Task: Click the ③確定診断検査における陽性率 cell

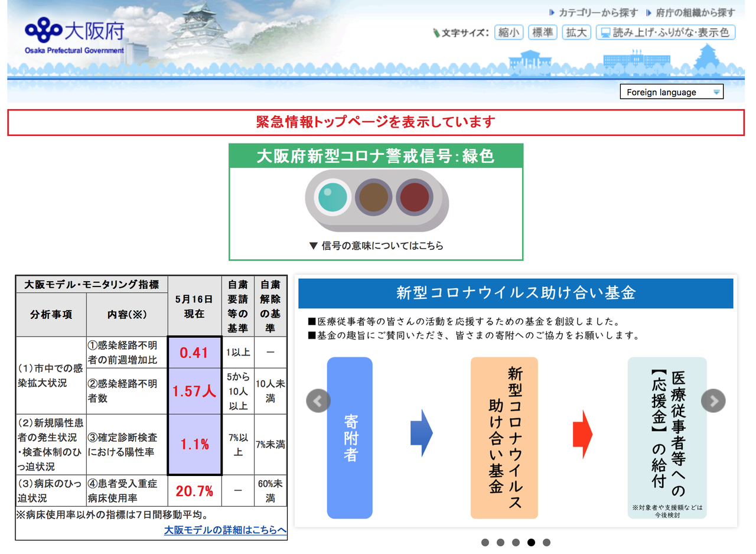Action: [127, 444]
